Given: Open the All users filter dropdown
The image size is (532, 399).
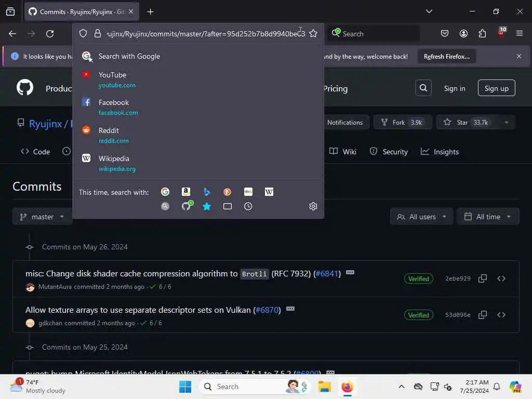Looking at the screenshot, I should pos(421,217).
